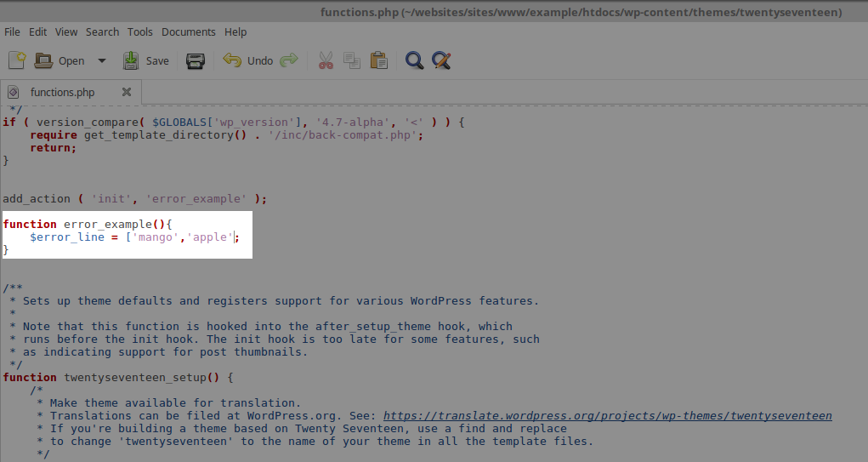Open Find and Replace tool icon

coord(440,60)
